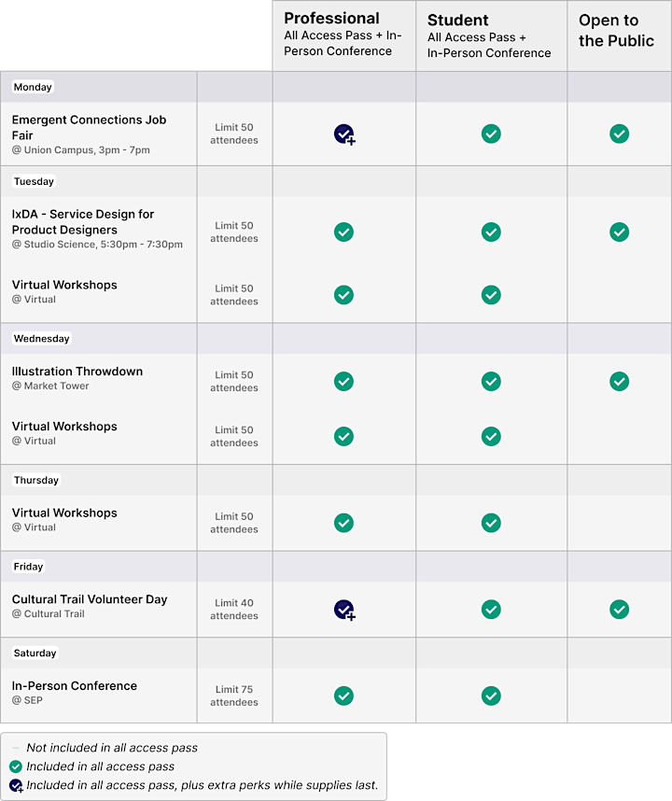Click the Monday day label
This screenshot has height=801, width=672.
tap(33, 87)
